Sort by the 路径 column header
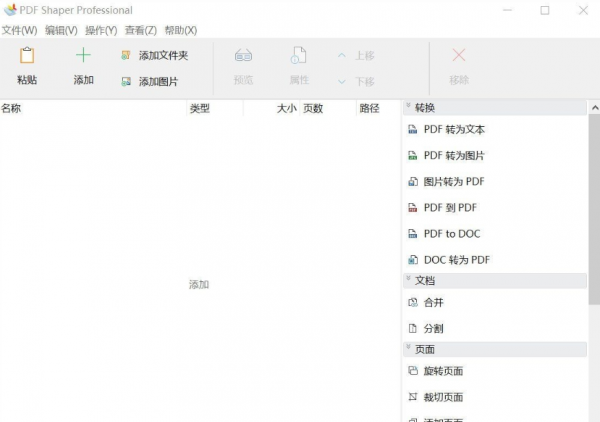This screenshot has width=600, height=422. pos(379,108)
